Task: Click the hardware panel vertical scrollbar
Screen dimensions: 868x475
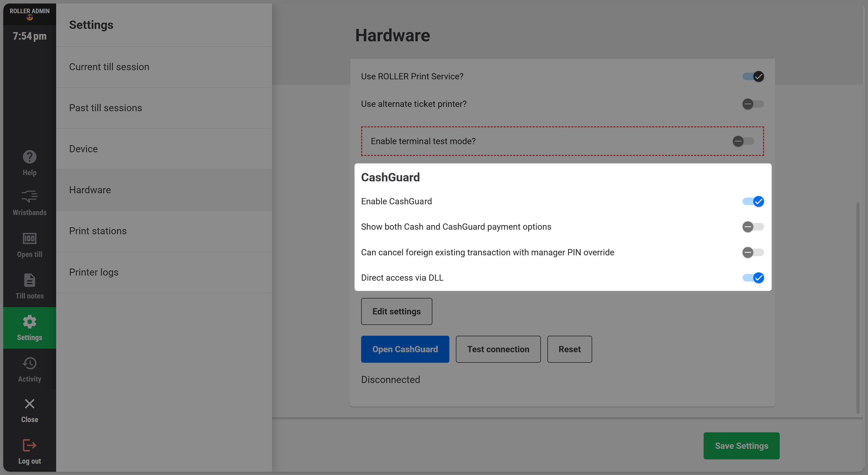Action: click(x=857, y=308)
